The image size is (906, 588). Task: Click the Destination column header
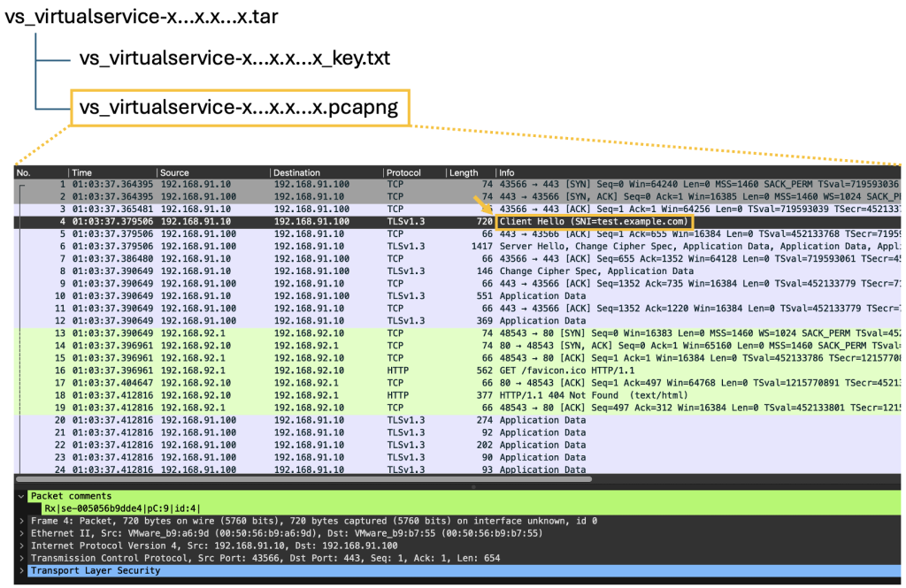click(x=297, y=172)
